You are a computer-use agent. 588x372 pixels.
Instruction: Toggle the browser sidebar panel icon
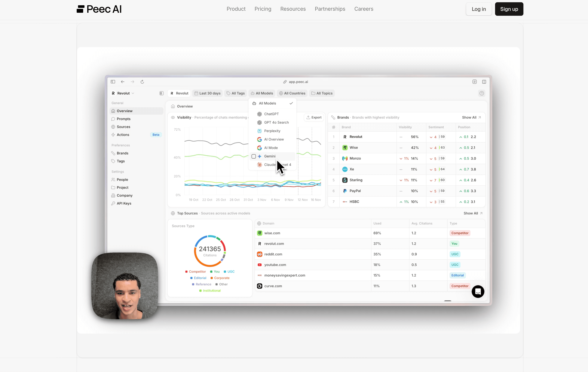tap(113, 82)
